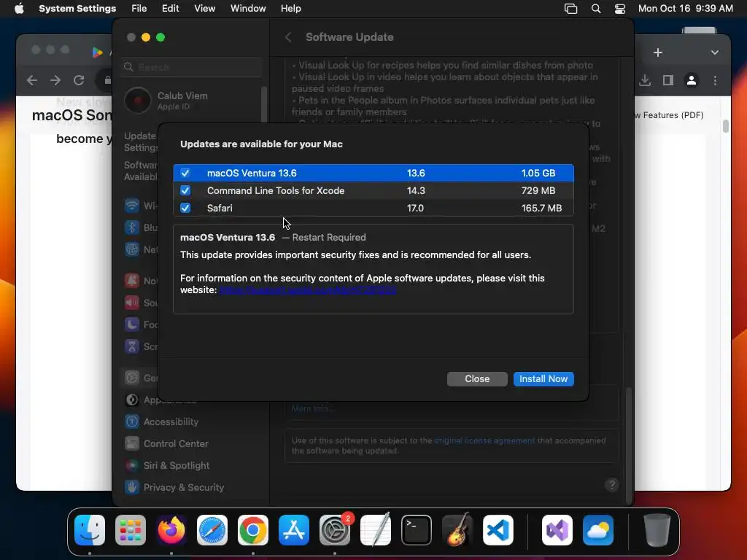
Task: Click the Install Now button
Action: pos(543,378)
